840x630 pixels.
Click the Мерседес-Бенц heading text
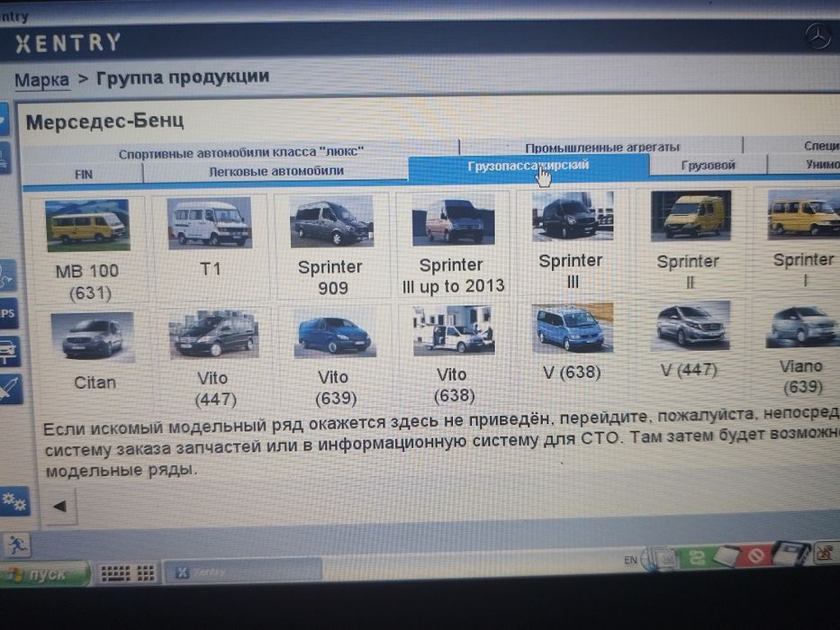coord(105,121)
